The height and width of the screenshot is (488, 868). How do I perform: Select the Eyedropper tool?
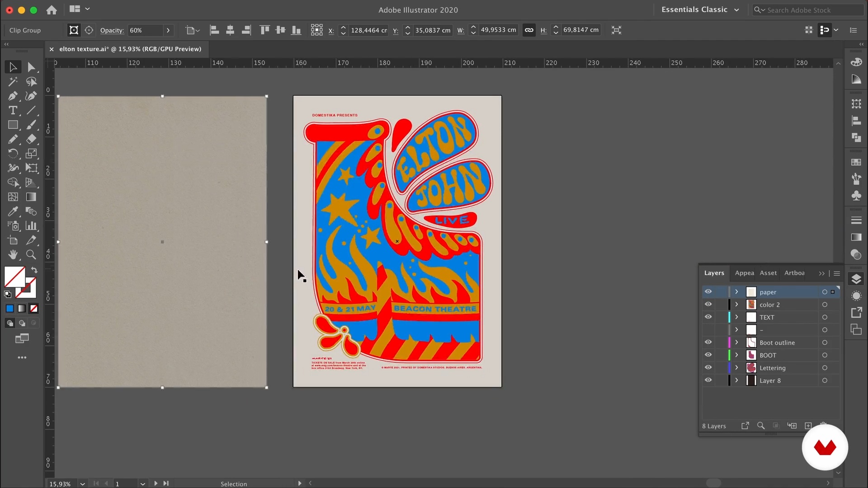(x=13, y=211)
